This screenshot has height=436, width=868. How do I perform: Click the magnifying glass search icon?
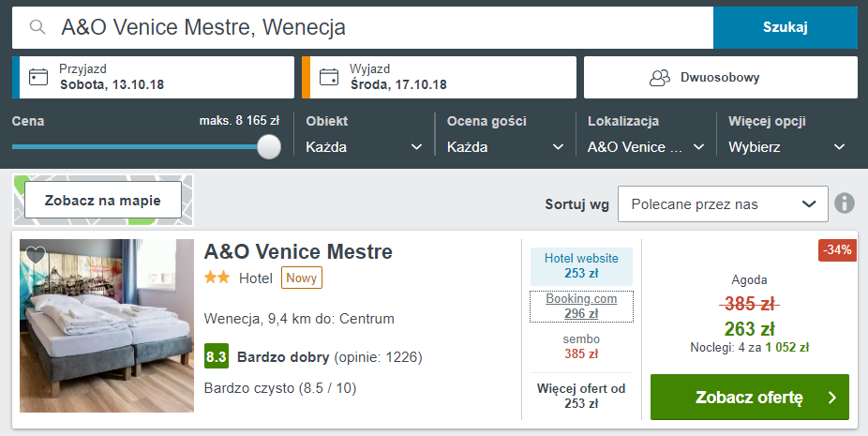tap(37, 26)
